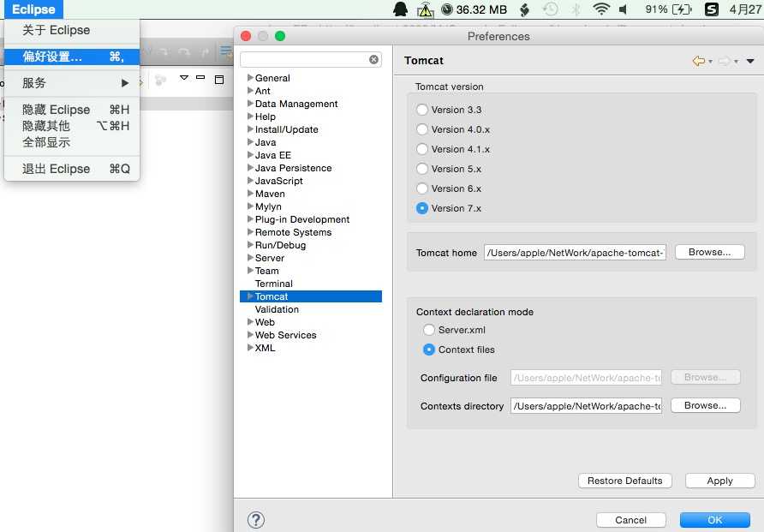Click the 36.32 MB memory monitor icon
The width and height of the screenshot is (764, 532).
(x=474, y=9)
